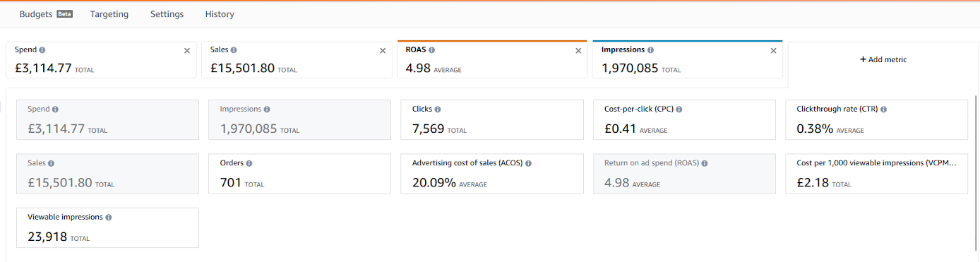Select the Cost per 1,000 viewable impressions card
The width and height of the screenshot is (980, 262).
click(x=876, y=174)
